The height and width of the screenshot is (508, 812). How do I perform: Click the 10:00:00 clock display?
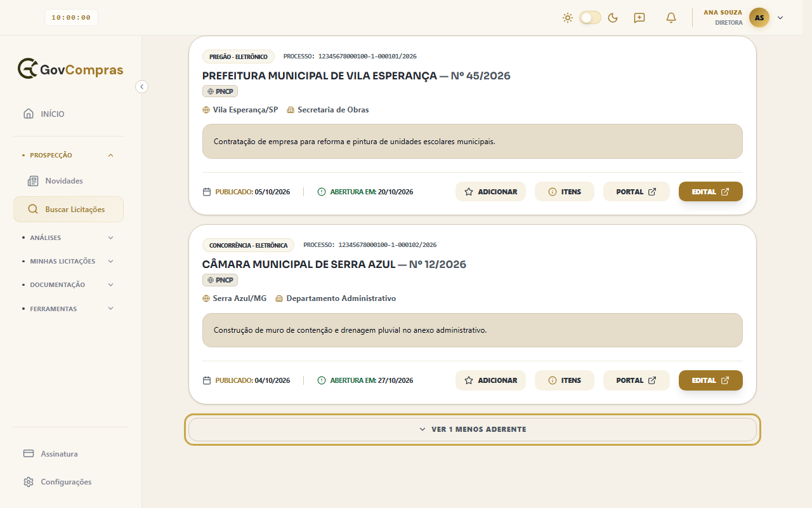tap(71, 18)
